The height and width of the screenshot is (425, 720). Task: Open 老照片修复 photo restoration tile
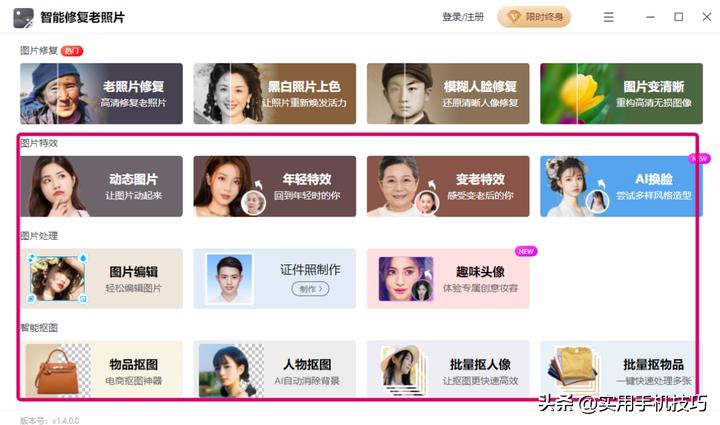[x=101, y=94]
